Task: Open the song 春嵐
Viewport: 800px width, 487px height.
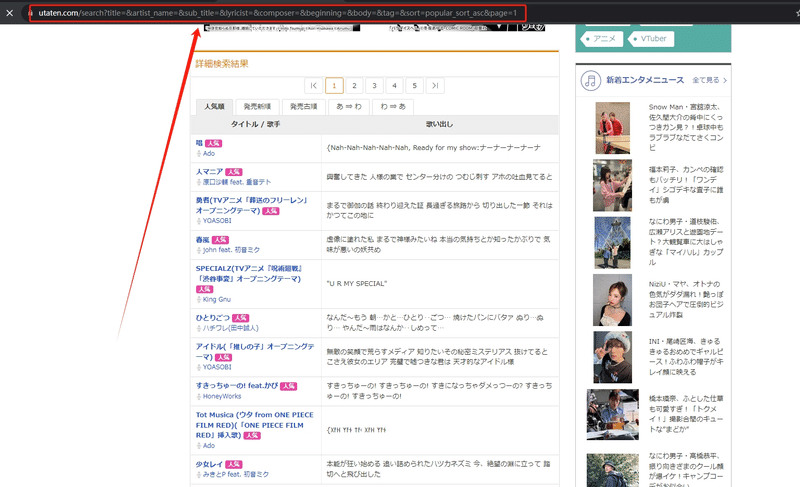Action: point(203,239)
